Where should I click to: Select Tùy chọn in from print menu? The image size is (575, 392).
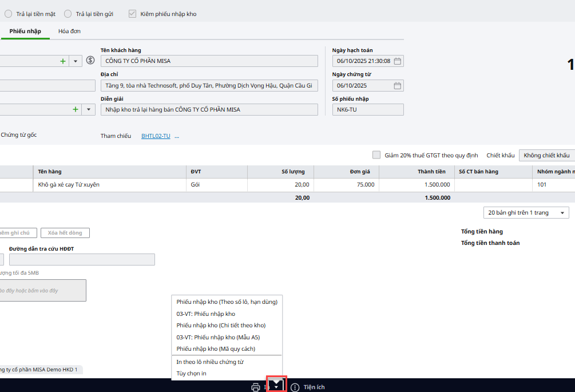pyautogui.click(x=191, y=373)
